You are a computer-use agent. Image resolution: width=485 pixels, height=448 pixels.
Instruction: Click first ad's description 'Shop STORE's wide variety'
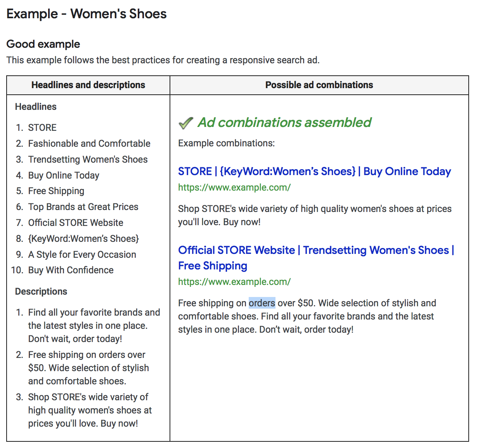click(315, 215)
